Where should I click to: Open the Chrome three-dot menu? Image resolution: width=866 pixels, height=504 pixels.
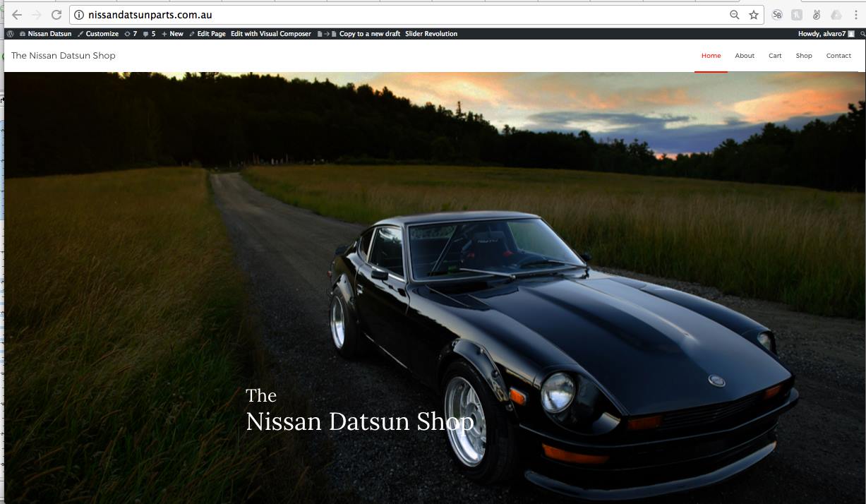pyautogui.click(x=855, y=15)
